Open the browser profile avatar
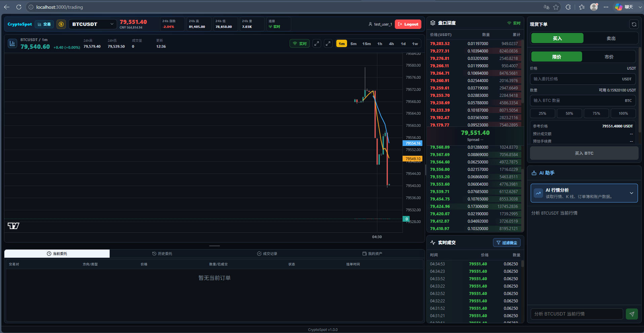The width and height of the screenshot is (644, 333). 594,7
